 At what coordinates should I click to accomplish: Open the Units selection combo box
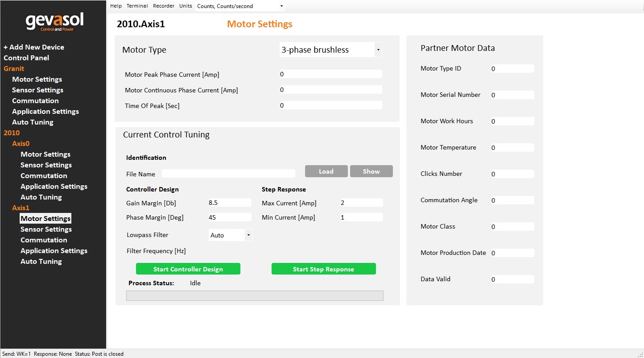point(240,6)
